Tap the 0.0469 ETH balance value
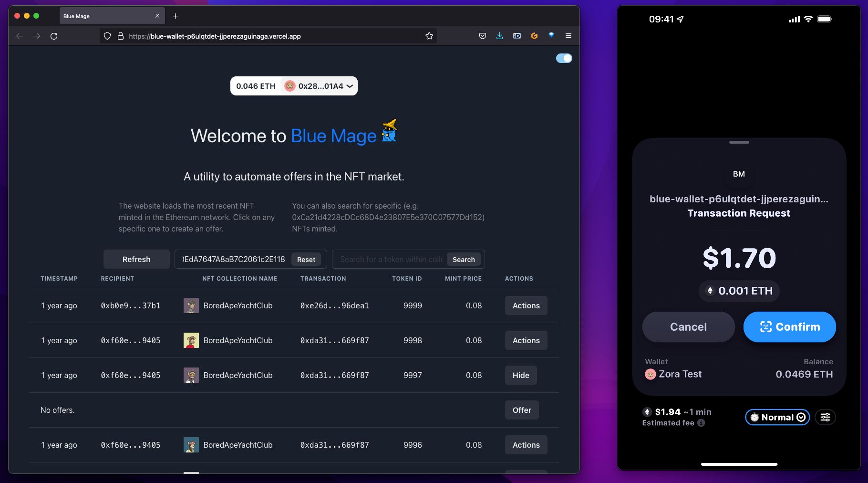Viewport: 868px width, 483px height. 804,374
